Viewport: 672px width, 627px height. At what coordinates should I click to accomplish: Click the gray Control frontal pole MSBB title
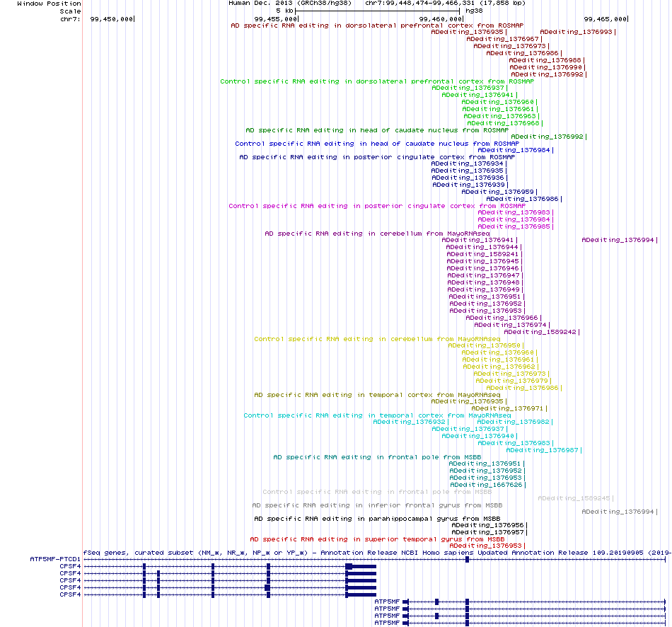[x=377, y=492]
